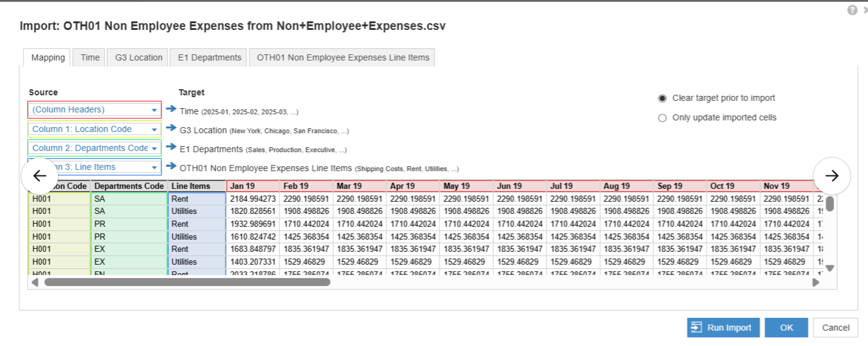Click the Sep 19 column header
Viewport: 868px width, 346px height.
pyautogui.click(x=680, y=186)
